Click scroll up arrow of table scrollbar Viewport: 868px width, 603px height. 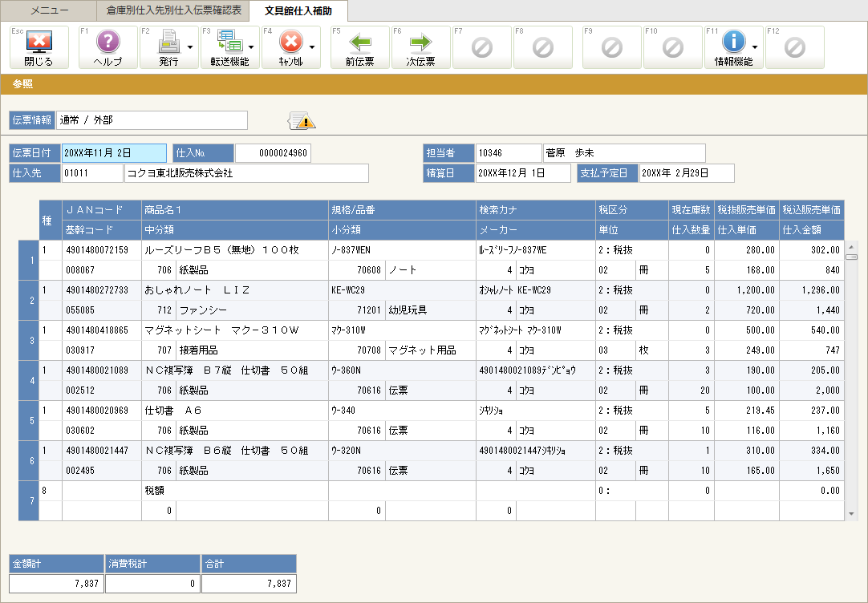851,246
